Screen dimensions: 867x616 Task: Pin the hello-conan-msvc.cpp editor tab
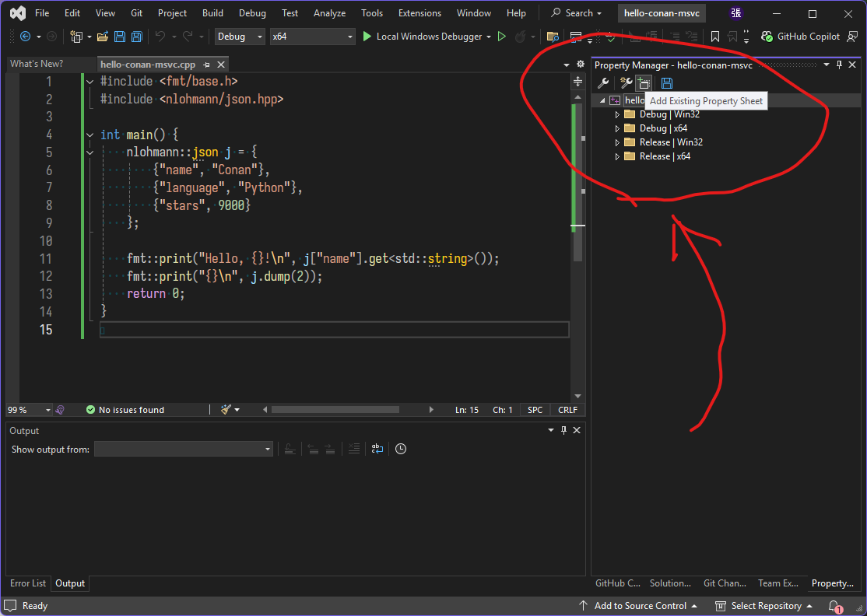[x=206, y=65]
